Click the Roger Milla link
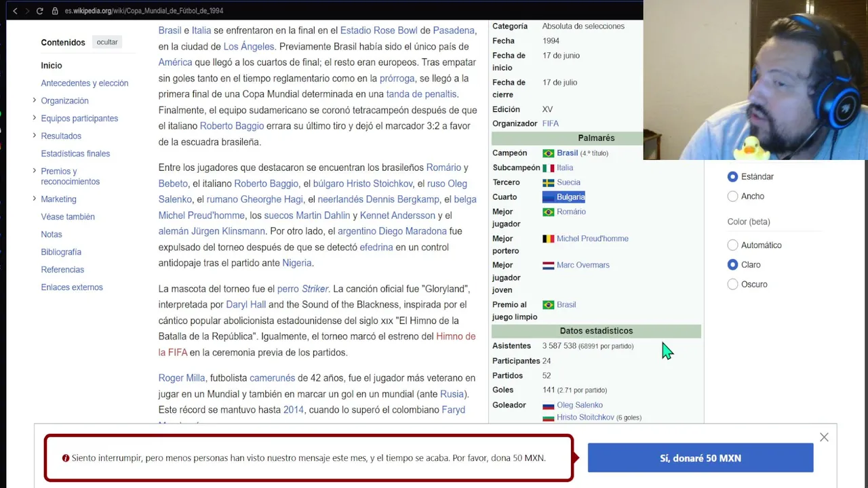 [182, 378]
